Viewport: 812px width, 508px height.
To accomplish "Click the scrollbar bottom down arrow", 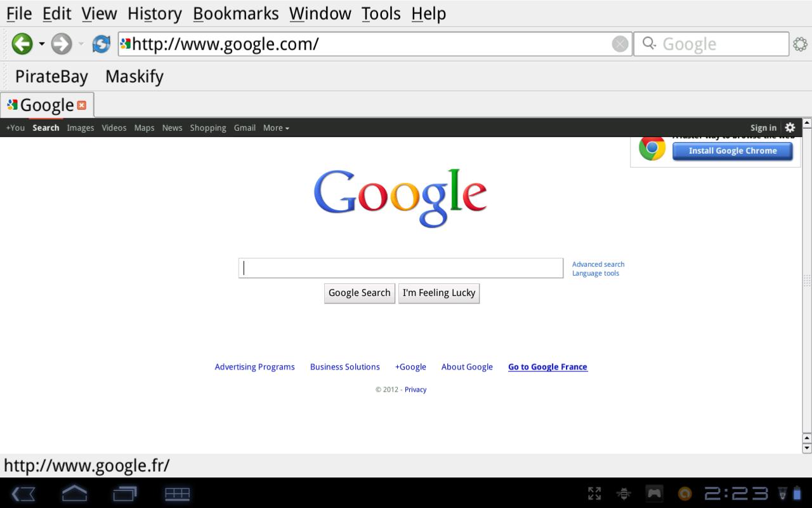I will pyautogui.click(x=807, y=448).
